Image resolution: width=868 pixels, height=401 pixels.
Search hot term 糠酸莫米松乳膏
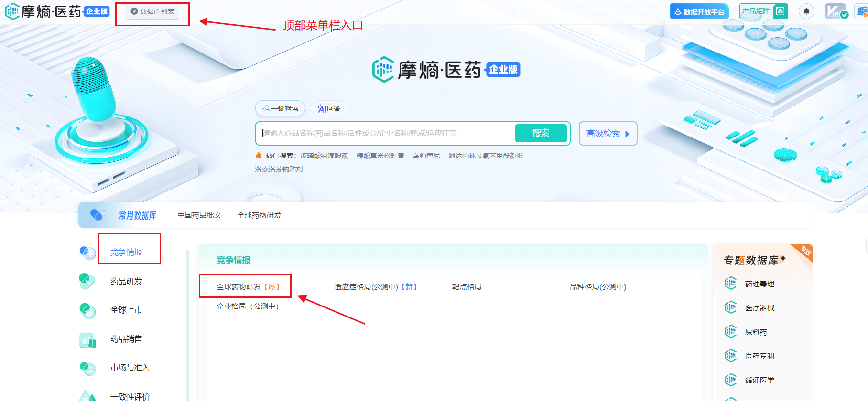(380, 156)
